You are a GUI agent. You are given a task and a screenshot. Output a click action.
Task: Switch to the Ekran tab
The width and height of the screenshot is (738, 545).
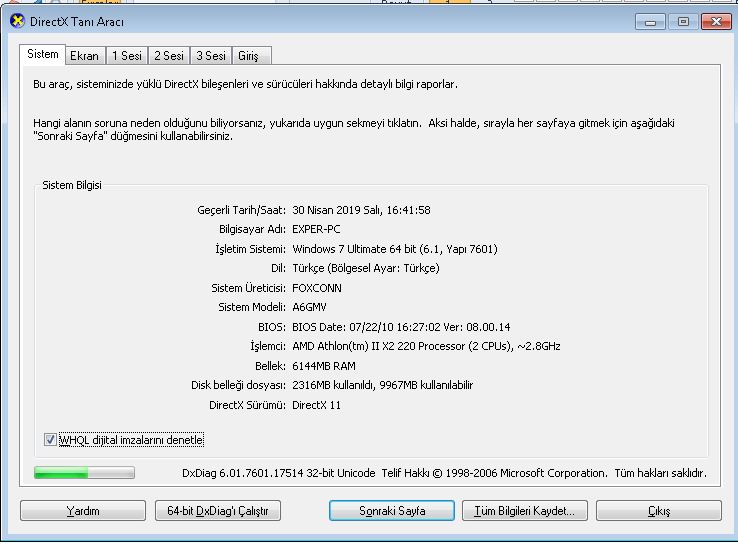click(85, 56)
